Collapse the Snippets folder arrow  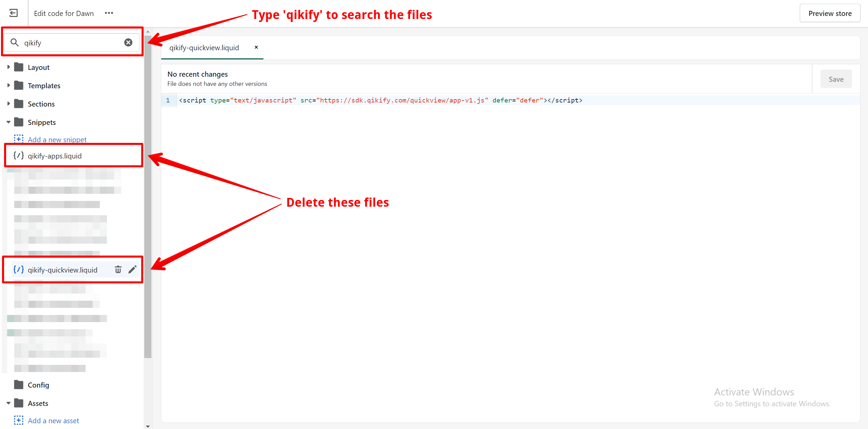pyautogui.click(x=8, y=122)
